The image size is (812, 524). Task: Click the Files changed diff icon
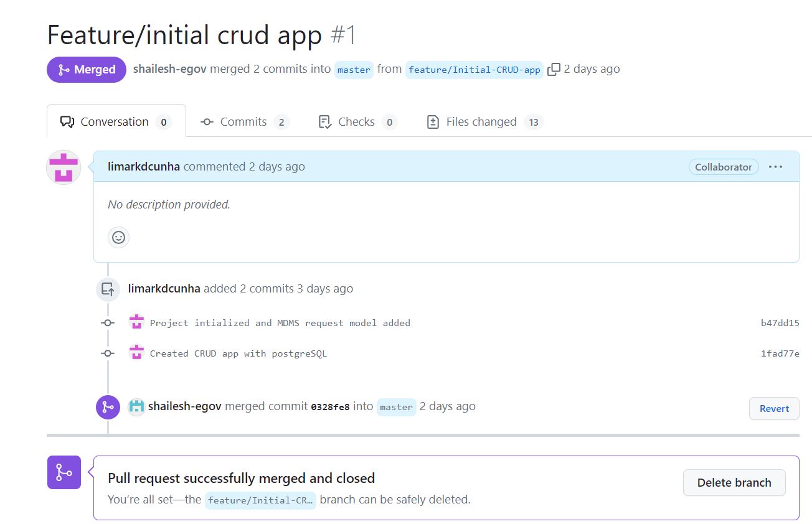[432, 121]
